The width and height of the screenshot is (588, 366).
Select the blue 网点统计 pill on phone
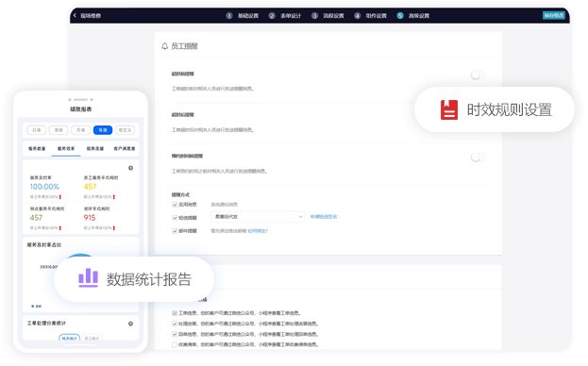[x=70, y=338]
